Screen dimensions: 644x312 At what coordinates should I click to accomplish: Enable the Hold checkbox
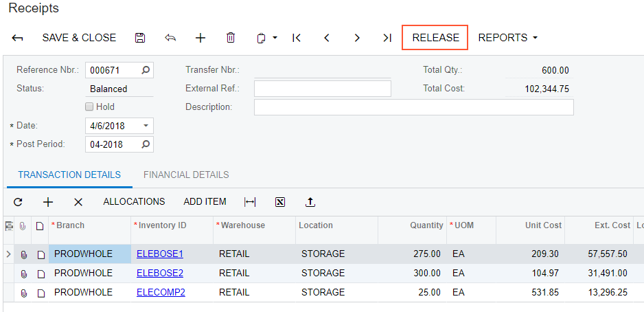pos(89,107)
